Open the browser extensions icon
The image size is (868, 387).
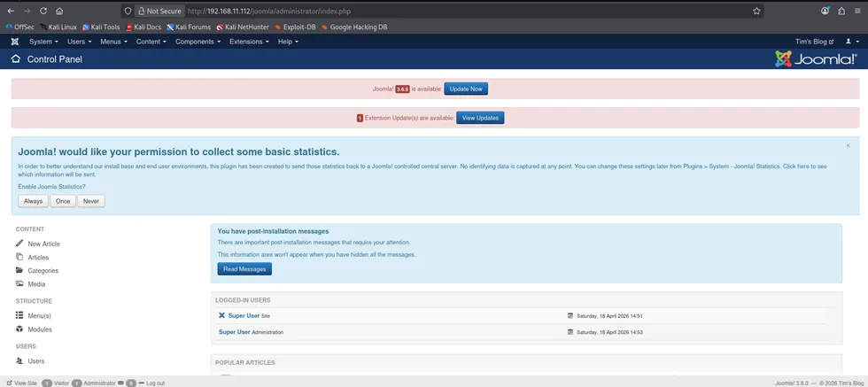[841, 12]
